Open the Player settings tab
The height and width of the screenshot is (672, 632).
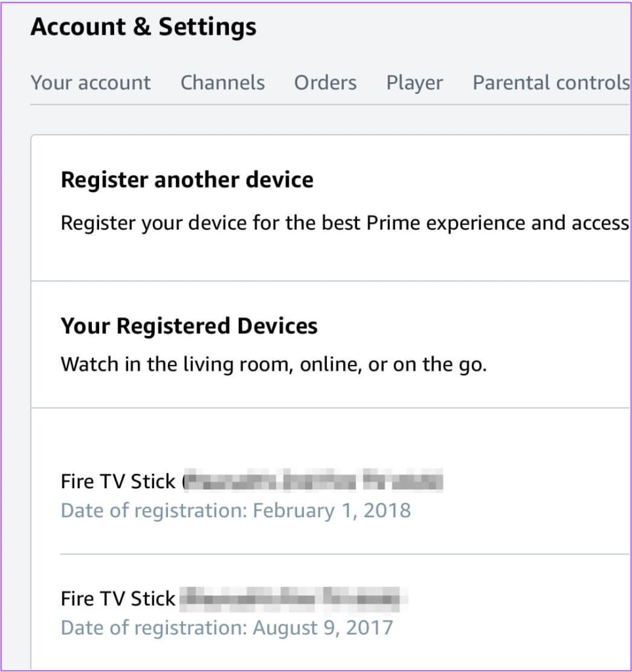click(x=413, y=82)
